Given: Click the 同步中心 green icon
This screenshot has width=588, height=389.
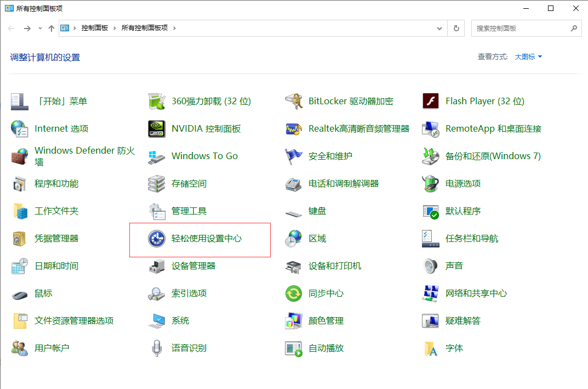Looking at the screenshot, I should click(x=294, y=294).
